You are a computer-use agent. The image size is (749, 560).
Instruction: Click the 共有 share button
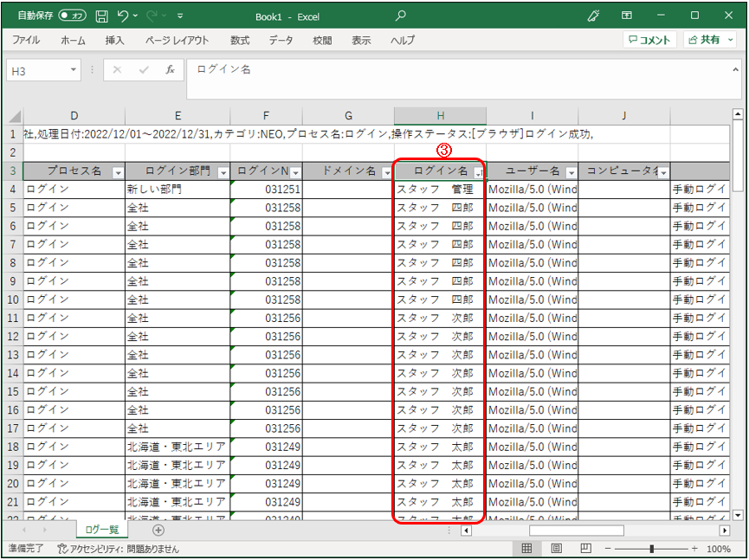710,40
